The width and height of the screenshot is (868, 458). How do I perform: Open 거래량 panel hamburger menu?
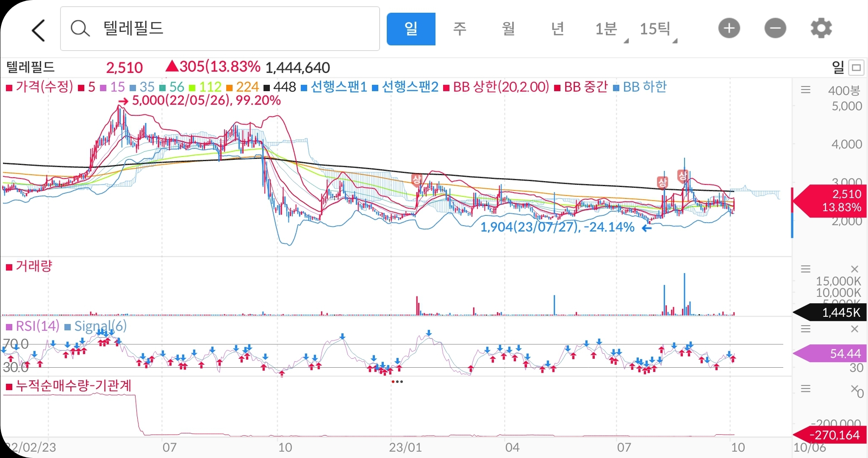tap(806, 269)
